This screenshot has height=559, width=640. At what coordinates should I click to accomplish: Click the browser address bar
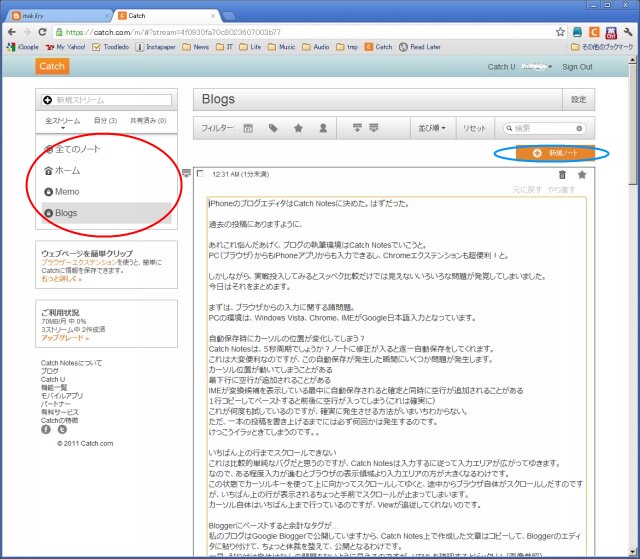coord(304,32)
